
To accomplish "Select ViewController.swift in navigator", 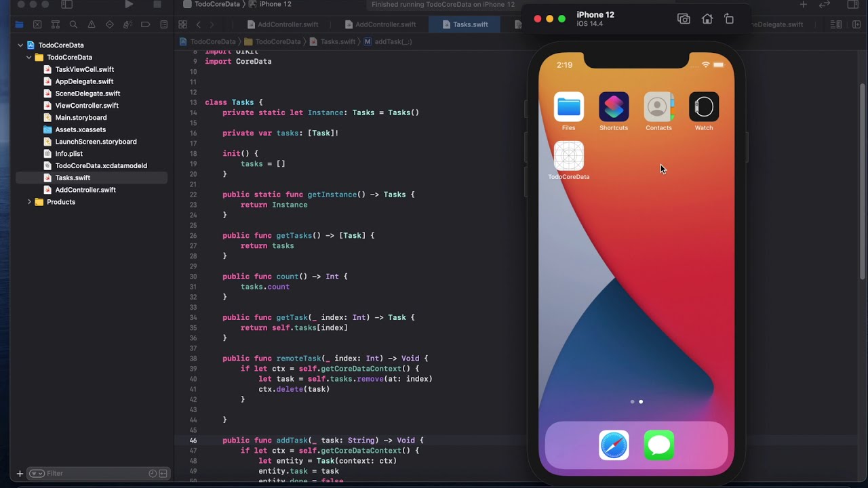I will click(x=87, y=106).
